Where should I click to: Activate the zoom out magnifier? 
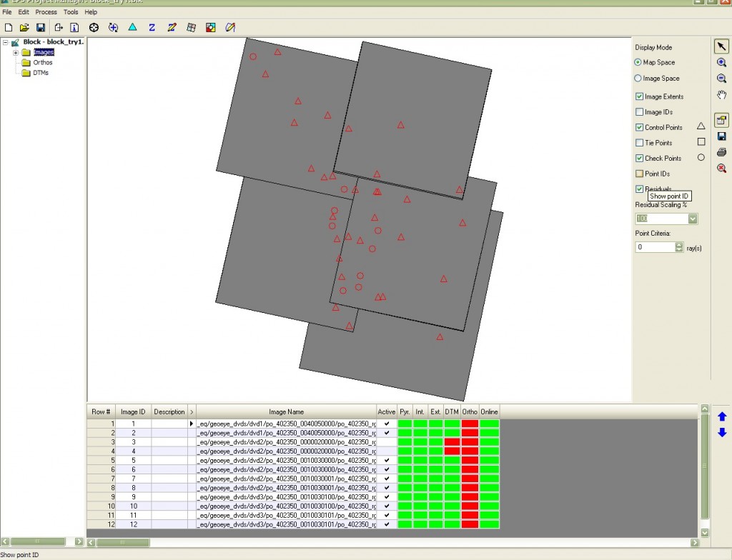click(721, 79)
